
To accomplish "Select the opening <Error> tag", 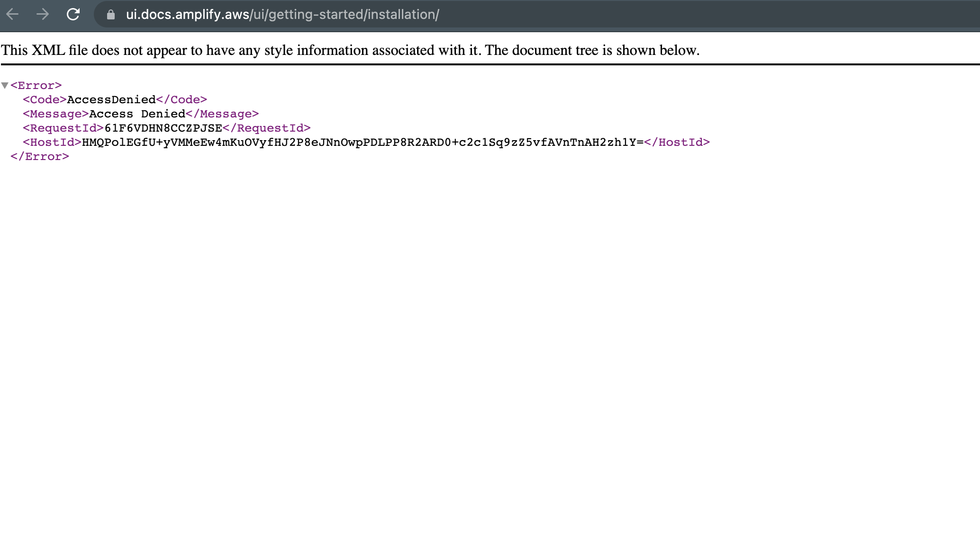I will [36, 85].
